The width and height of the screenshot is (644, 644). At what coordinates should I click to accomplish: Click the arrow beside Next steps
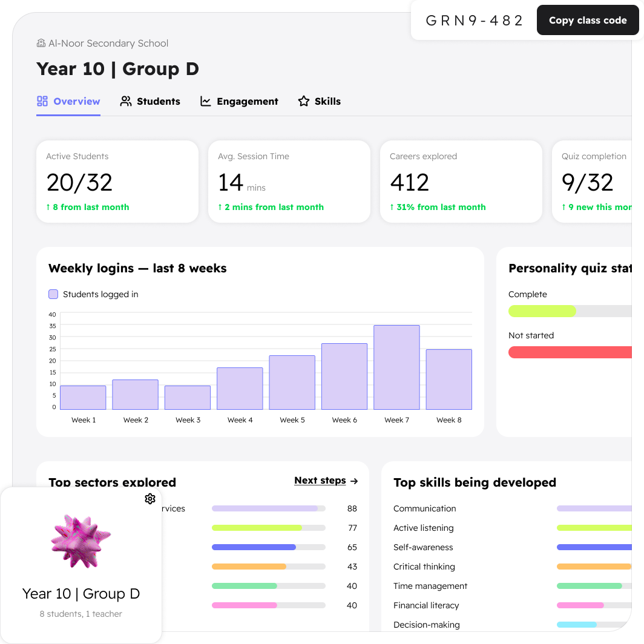click(354, 481)
